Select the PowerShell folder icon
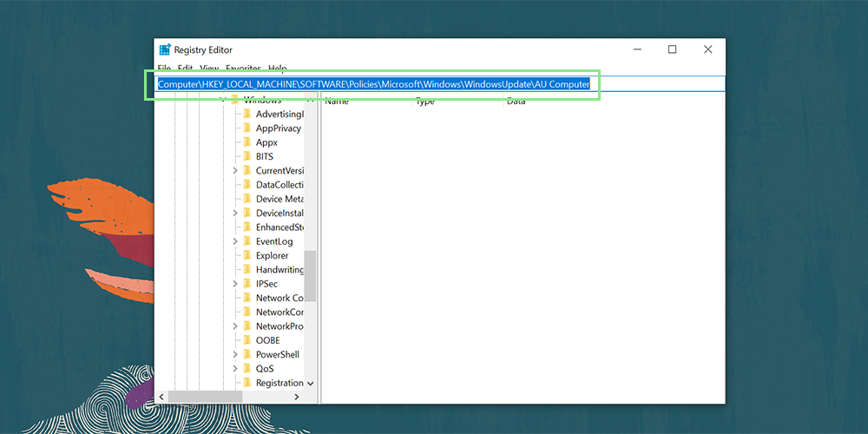 point(247,354)
